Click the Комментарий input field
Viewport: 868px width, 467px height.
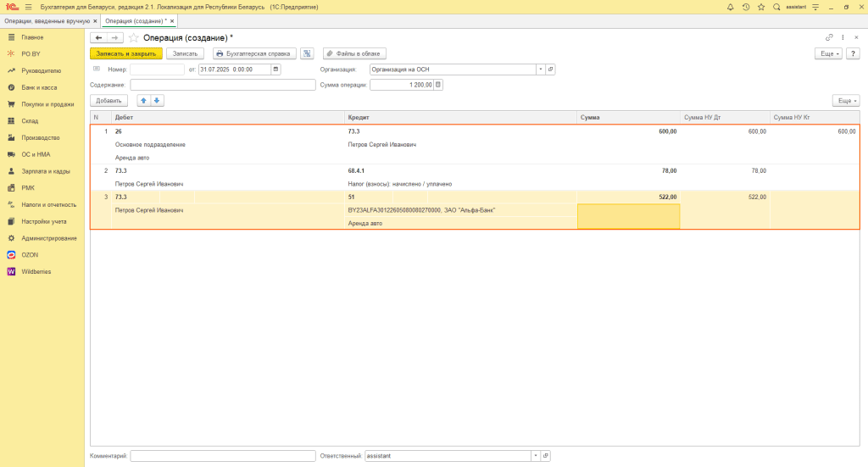pyautogui.click(x=223, y=456)
